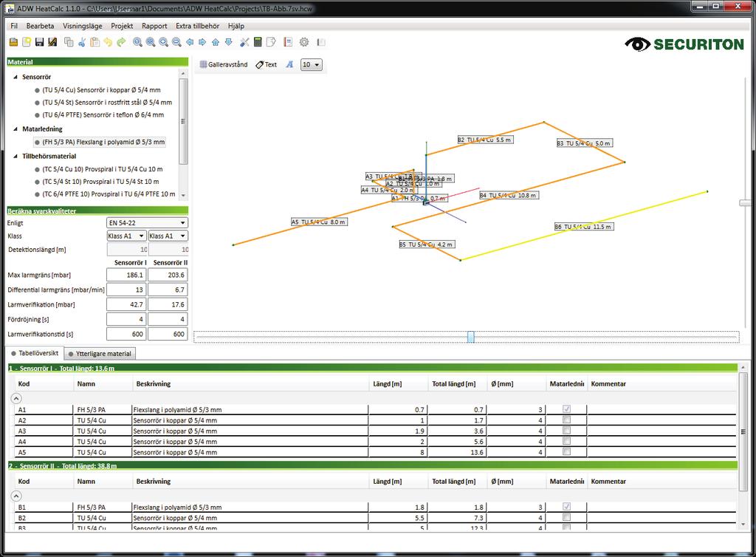756x557 pixels.
Task: Open the Sensorrör I Klass A1 dropdown
Action: 126,236
